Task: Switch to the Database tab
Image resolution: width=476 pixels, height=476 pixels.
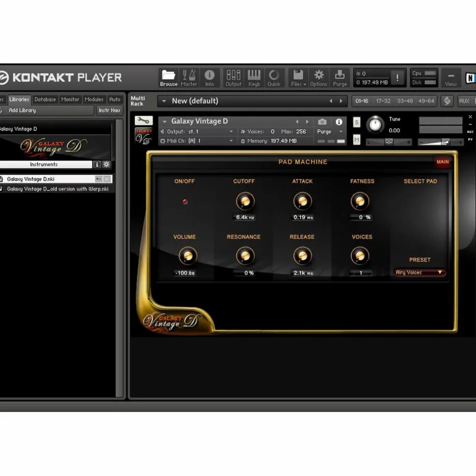Action: [x=45, y=99]
